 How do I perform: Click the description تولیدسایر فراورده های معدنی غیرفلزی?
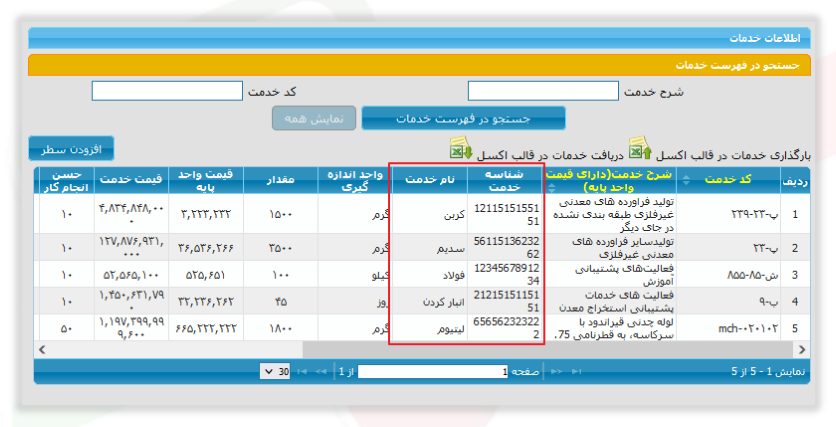[623, 248]
